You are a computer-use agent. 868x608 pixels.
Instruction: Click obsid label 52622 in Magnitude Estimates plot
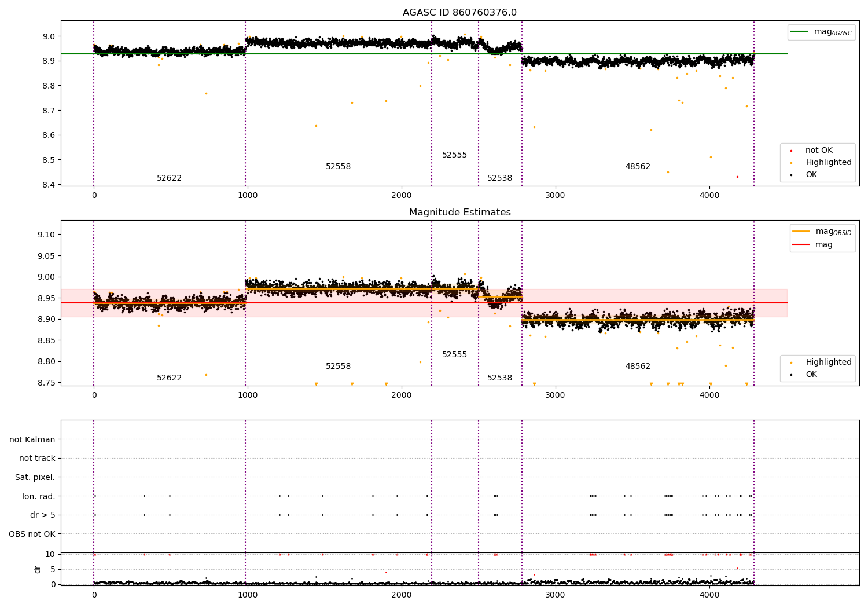(169, 378)
